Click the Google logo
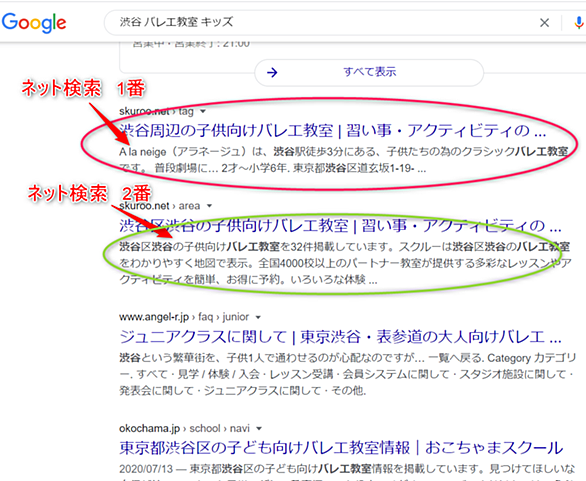 (34, 22)
